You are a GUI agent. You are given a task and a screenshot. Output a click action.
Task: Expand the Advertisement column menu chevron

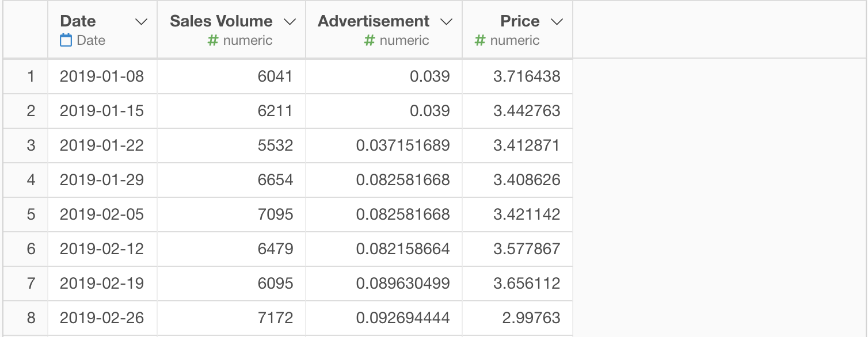(446, 22)
